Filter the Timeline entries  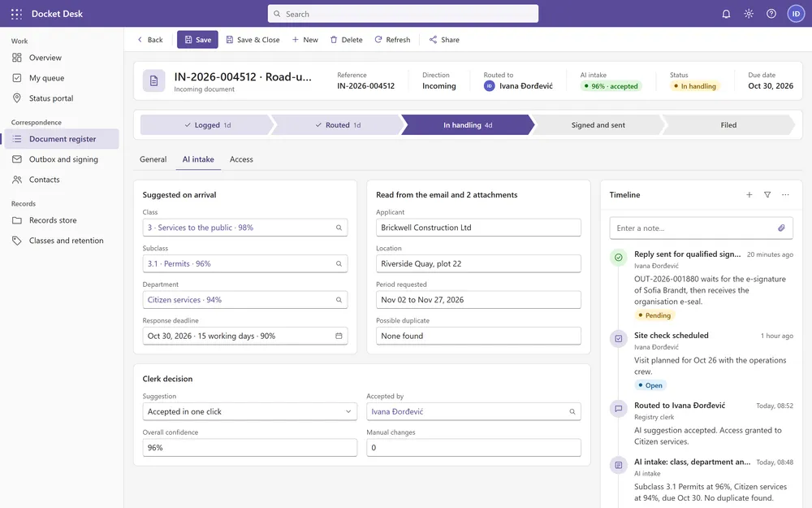click(x=767, y=195)
